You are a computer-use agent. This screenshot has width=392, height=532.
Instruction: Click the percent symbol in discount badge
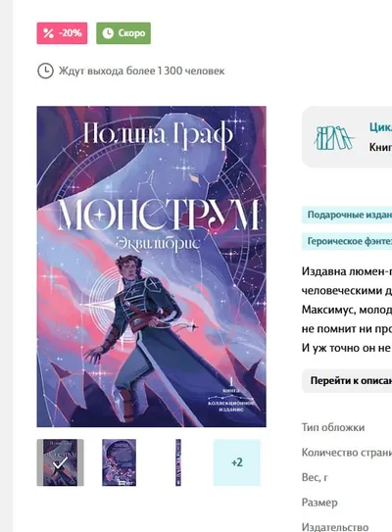pos(49,33)
